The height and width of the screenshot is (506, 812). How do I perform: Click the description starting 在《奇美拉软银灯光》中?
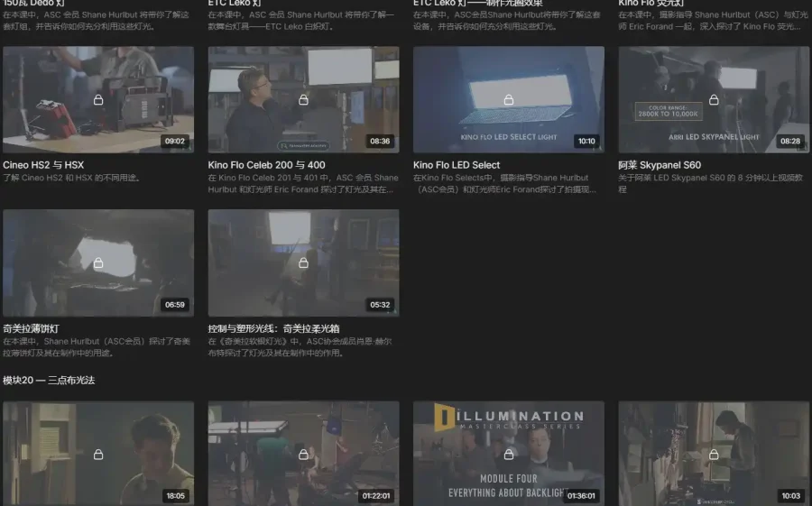(x=300, y=347)
